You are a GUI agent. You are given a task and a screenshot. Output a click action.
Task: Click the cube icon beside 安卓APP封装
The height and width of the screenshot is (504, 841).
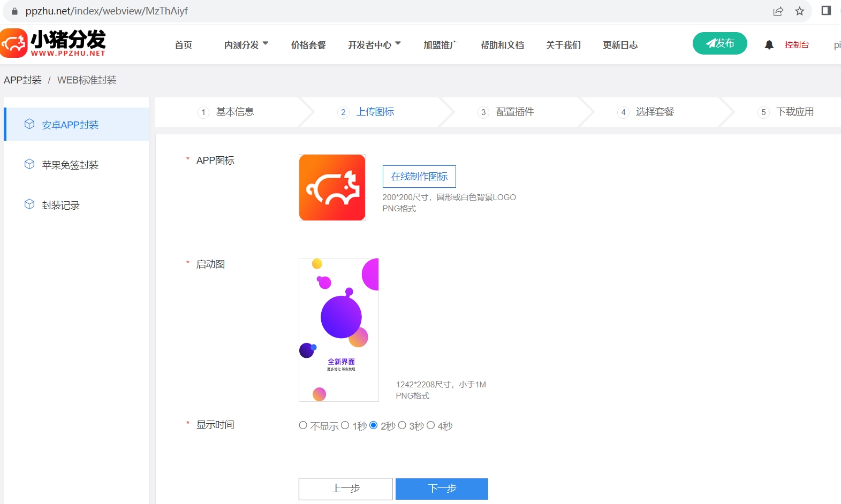click(x=29, y=124)
